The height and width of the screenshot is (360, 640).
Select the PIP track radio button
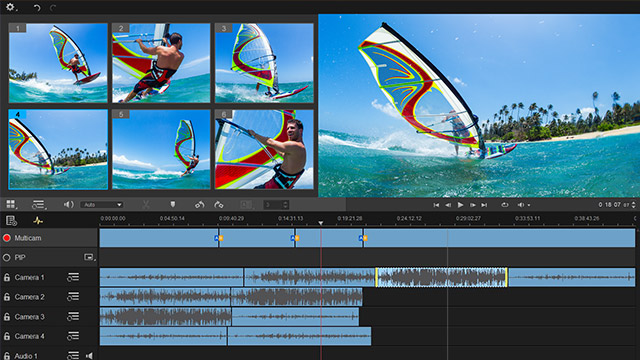(x=7, y=258)
